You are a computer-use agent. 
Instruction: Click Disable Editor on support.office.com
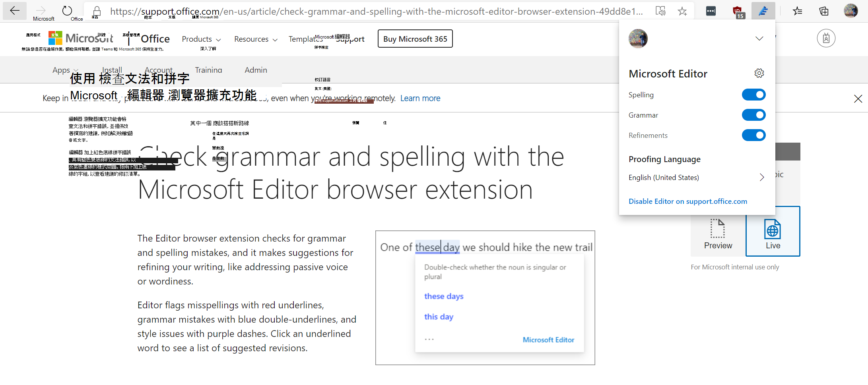[x=687, y=201]
